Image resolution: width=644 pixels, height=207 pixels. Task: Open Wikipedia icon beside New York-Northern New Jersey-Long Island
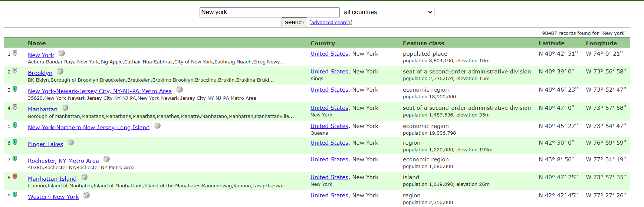click(157, 126)
